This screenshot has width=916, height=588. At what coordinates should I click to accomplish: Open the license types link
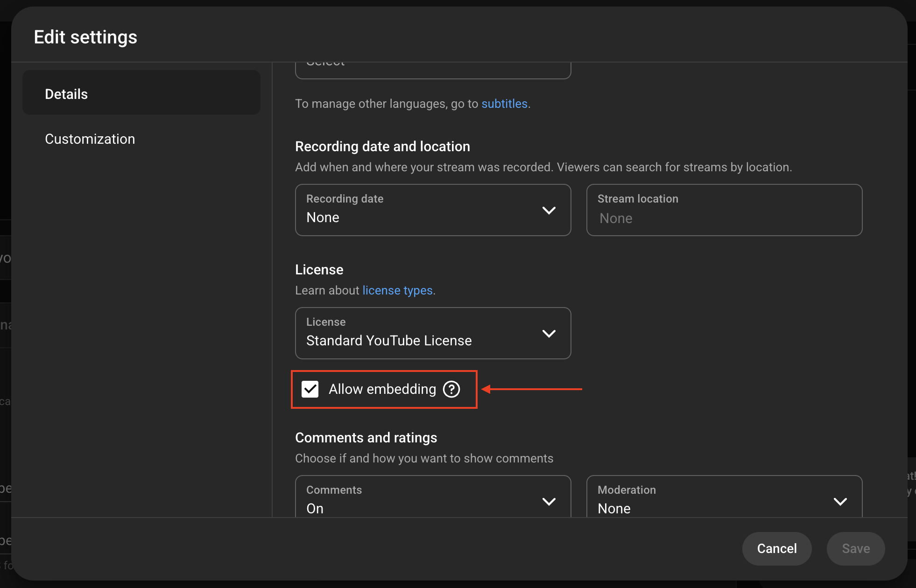[397, 290]
